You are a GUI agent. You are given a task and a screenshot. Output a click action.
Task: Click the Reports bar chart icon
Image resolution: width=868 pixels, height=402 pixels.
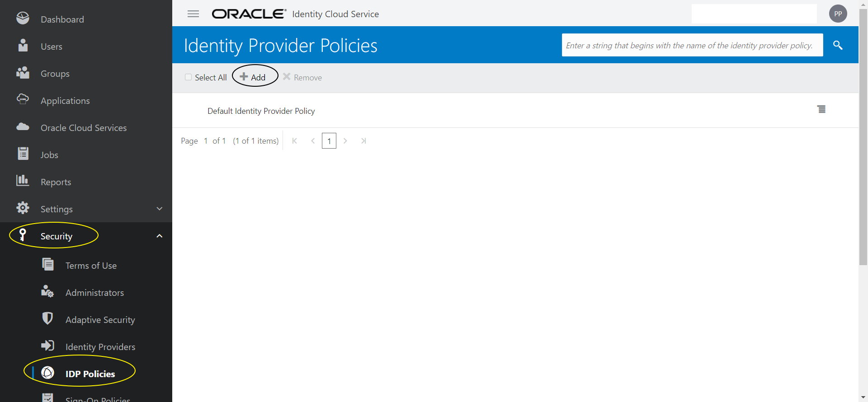click(23, 181)
